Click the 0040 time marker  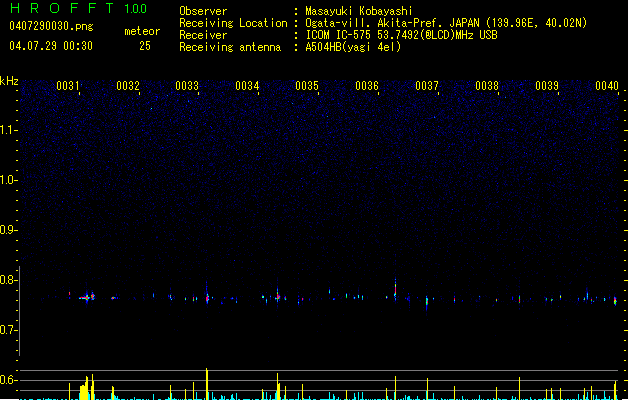(607, 85)
